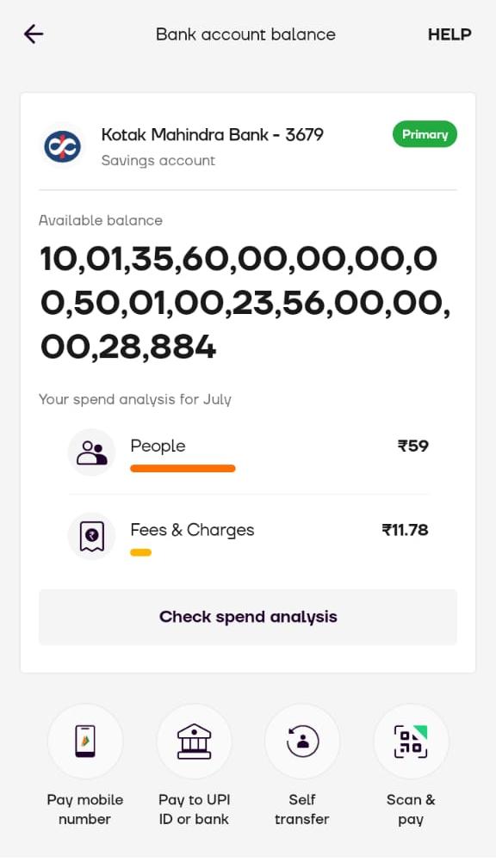
Task: Click the Kotak Mahindra Bank - 3679 title
Action: [x=212, y=134]
